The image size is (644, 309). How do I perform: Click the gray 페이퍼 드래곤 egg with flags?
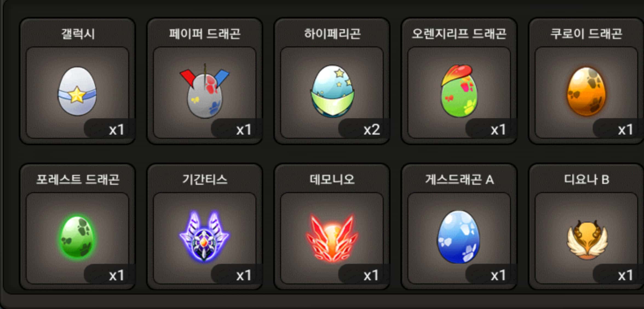pyautogui.click(x=205, y=91)
